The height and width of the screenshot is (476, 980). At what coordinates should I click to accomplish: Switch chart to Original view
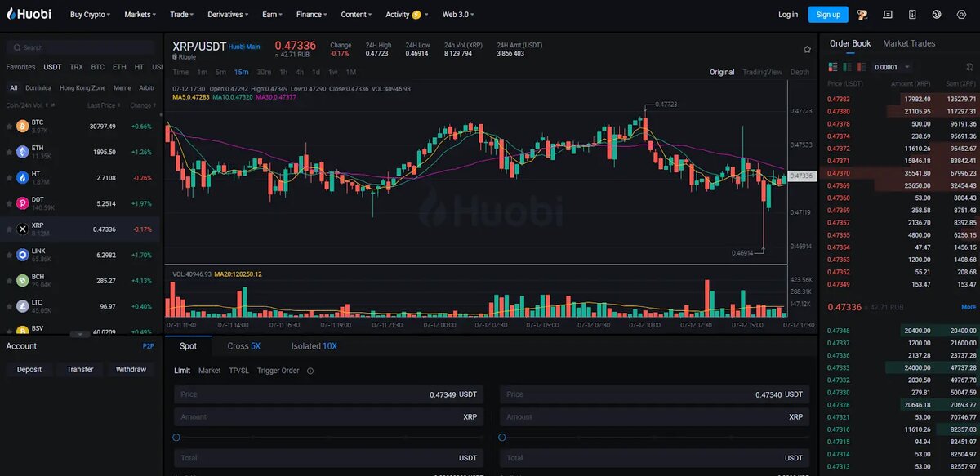(722, 72)
